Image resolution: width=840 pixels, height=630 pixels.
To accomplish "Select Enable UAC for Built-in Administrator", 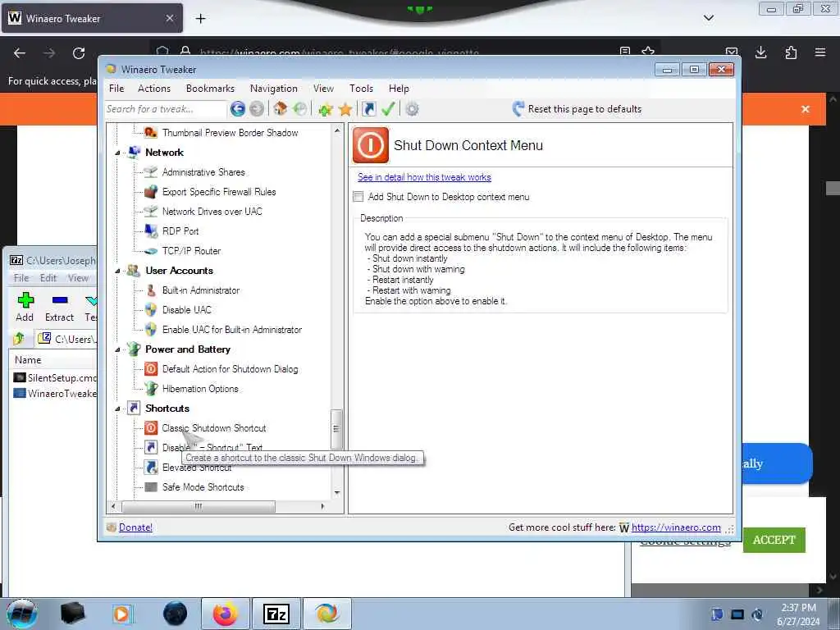I will (x=232, y=330).
